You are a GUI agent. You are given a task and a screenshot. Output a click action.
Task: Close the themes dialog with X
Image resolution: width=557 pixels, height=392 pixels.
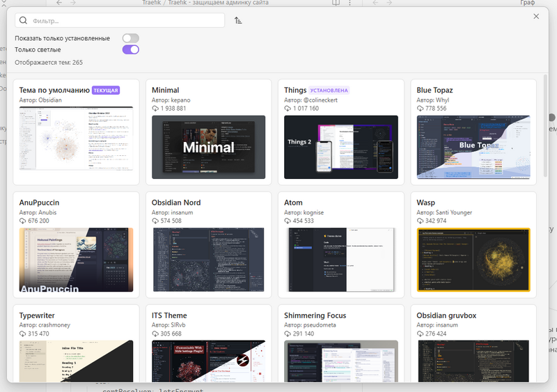(536, 16)
